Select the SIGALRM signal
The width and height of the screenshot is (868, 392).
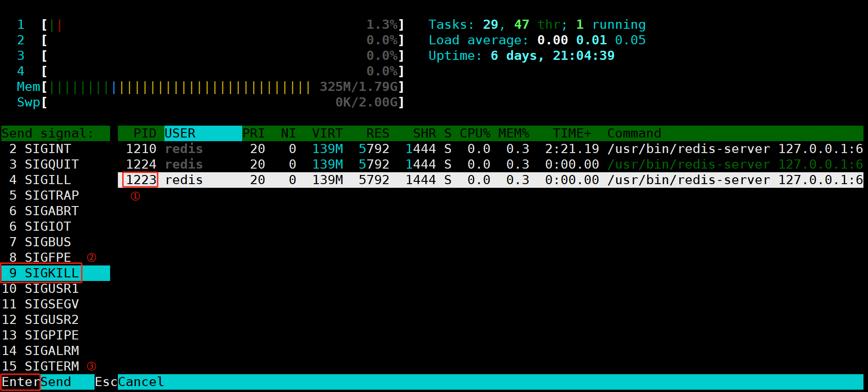point(55,351)
